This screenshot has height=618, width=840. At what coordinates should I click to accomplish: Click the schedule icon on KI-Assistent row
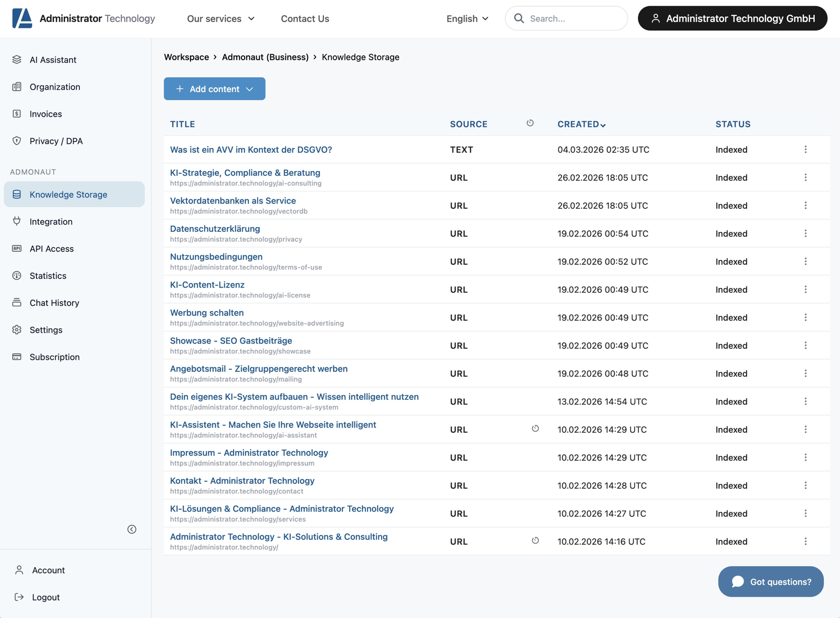point(535,429)
